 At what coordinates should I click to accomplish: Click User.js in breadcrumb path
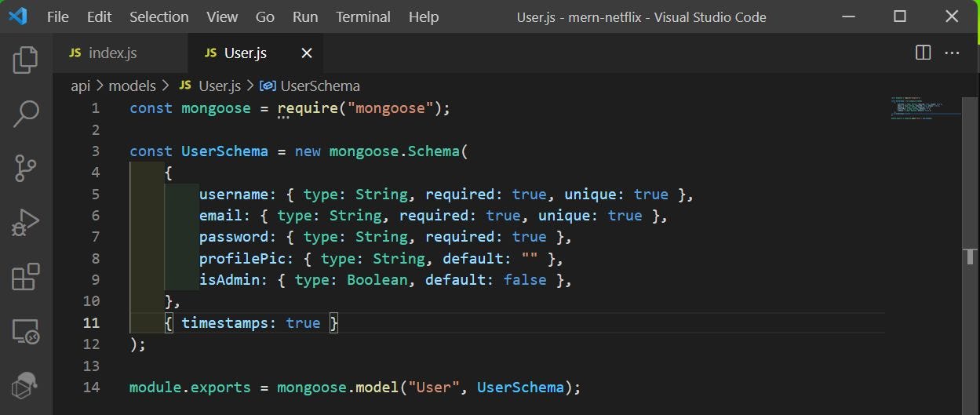[220, 86]
